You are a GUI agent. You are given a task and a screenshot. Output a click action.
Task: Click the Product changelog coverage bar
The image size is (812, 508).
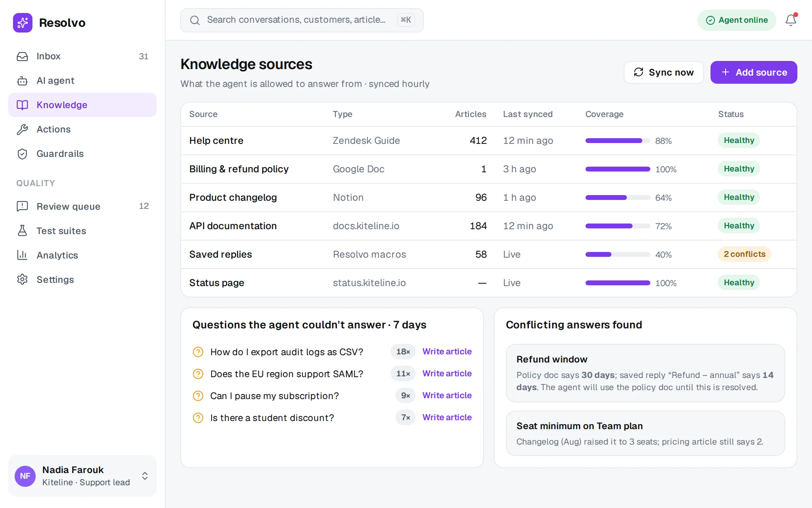(618, 198)
